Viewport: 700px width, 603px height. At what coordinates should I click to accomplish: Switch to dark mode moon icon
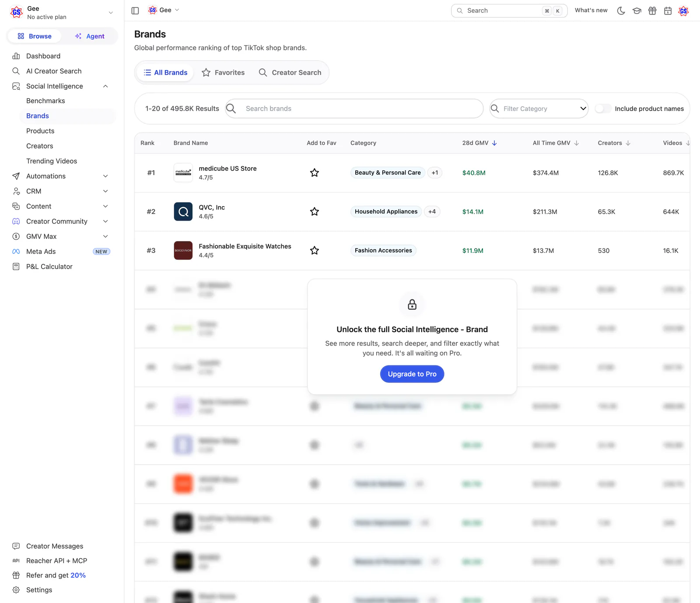pyautogui.click(x=621, y=11)
